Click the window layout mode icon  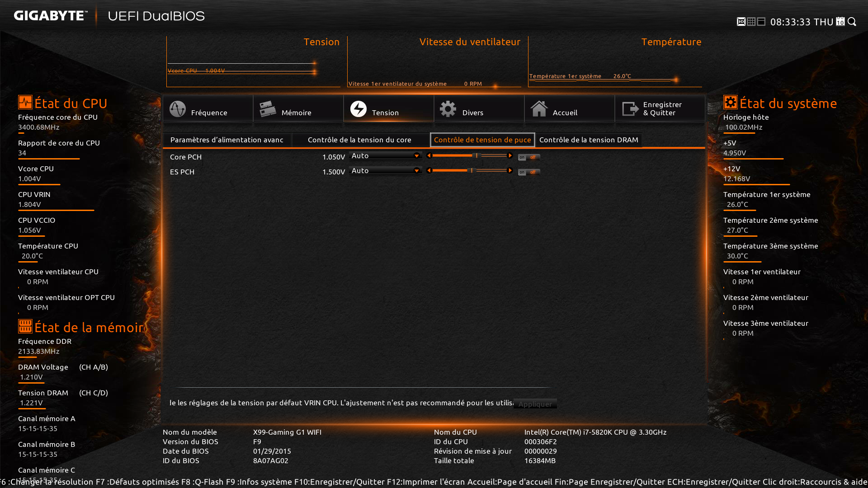point(761,22)
